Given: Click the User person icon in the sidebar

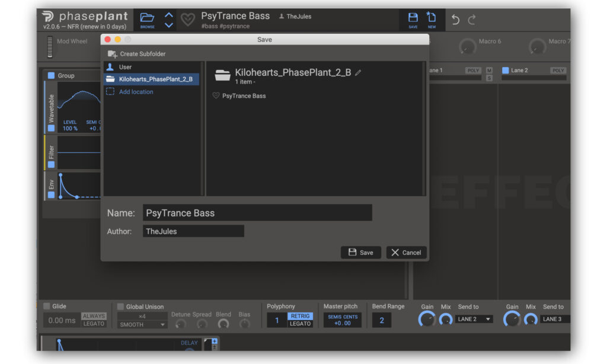Looking at the screenshot, I should point(110,66).
